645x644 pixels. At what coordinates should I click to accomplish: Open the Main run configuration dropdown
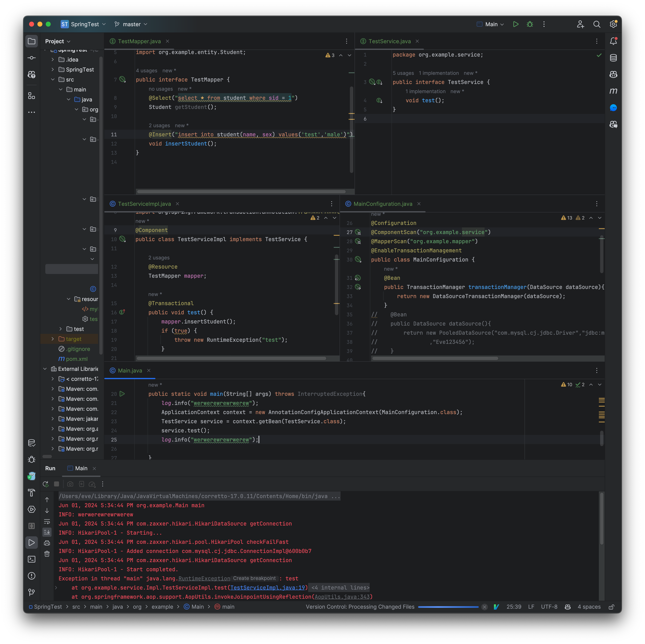[490, 24]
